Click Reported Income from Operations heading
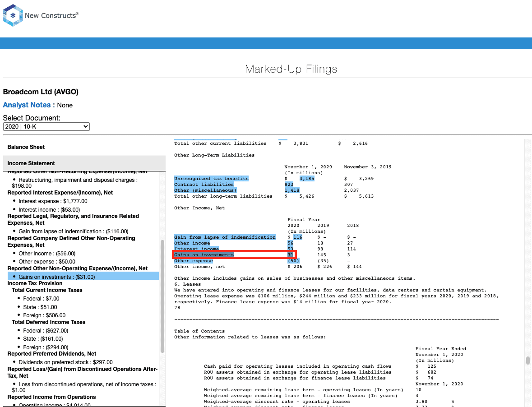 click(51, 397)
